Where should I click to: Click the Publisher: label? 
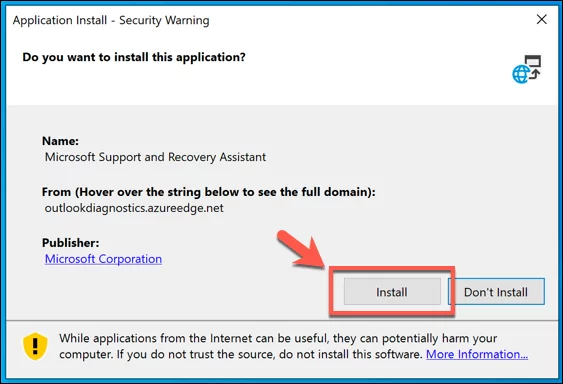(70, 243)
